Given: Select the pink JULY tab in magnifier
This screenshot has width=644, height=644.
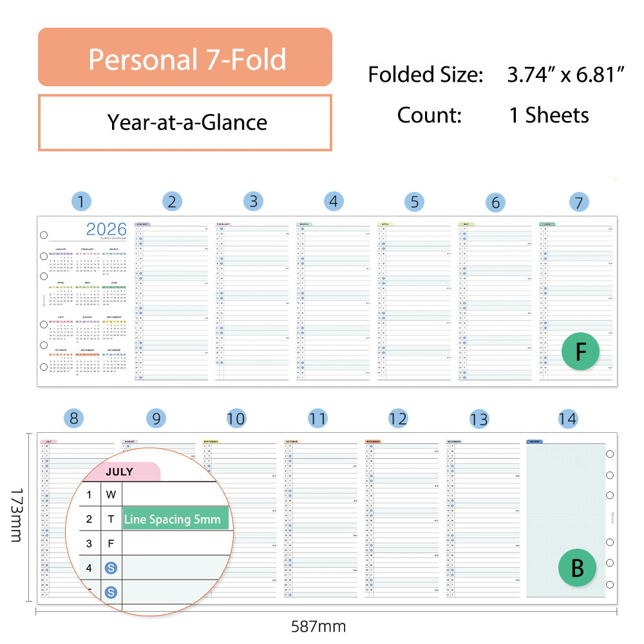Looking at the screenshot, I should (122, 471).
